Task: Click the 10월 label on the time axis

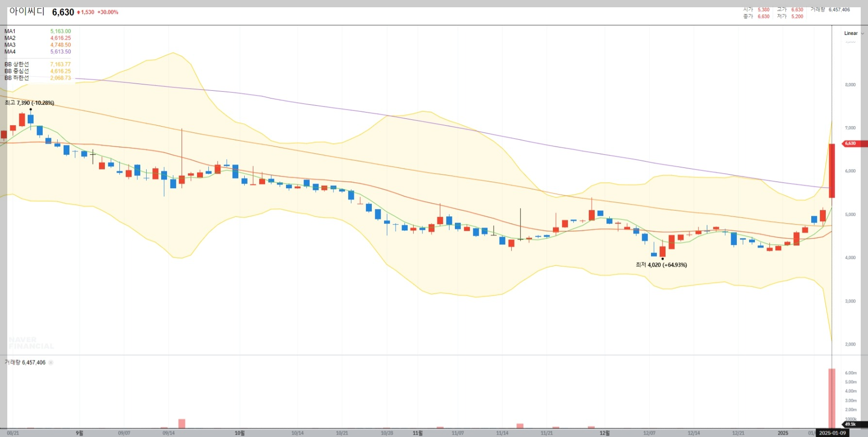Action: [240, 433]
